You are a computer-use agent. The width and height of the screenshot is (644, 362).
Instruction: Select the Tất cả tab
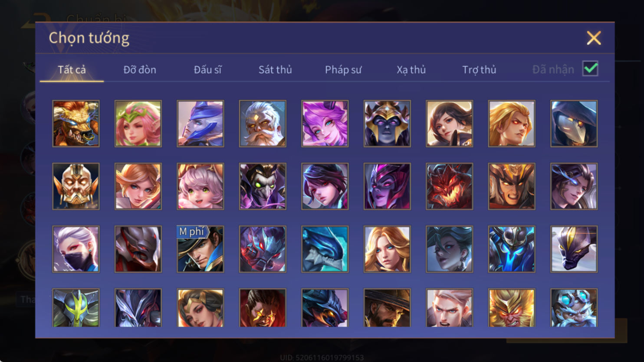(x=72, y=70)
